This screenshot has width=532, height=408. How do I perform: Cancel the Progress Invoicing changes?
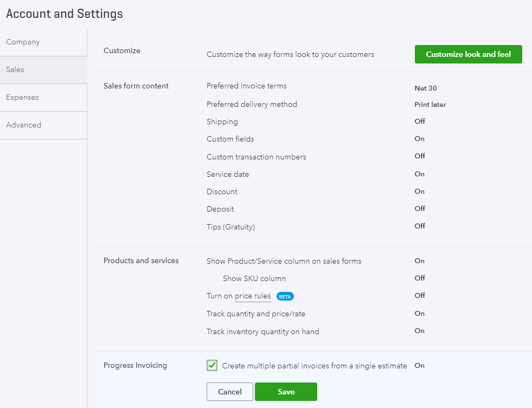(x=230, y=392)
